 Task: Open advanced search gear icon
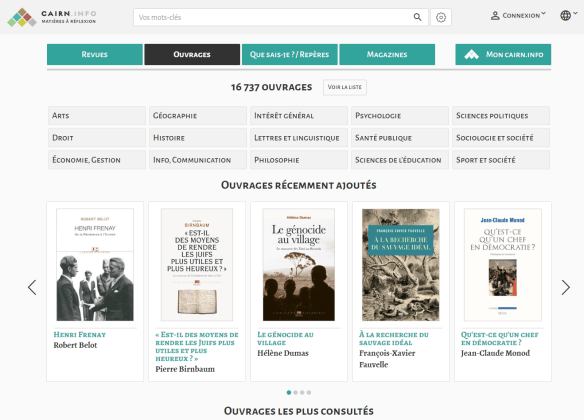click(x=441, y=17)
